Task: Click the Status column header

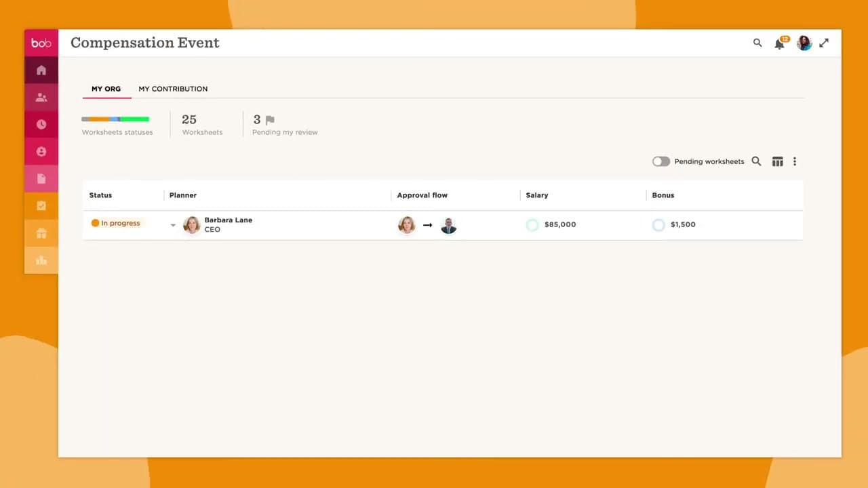Action: (x=100, y=195)
